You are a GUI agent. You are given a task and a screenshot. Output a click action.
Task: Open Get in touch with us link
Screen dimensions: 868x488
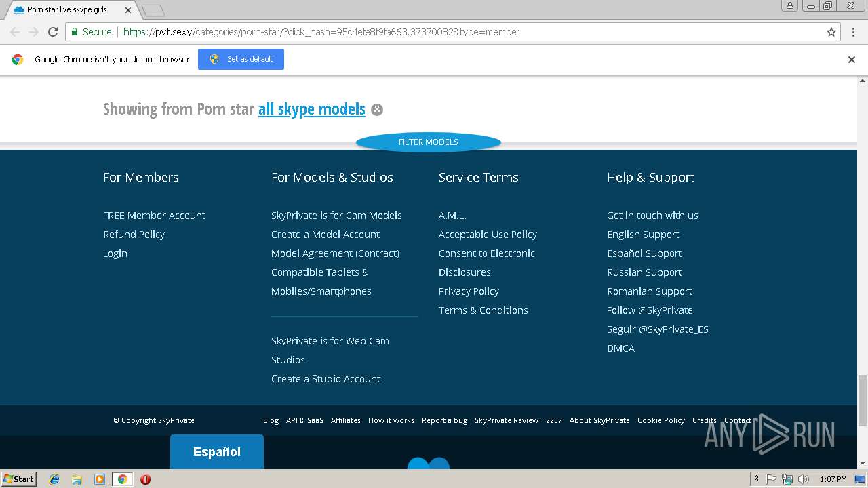(x=652, y=216)
